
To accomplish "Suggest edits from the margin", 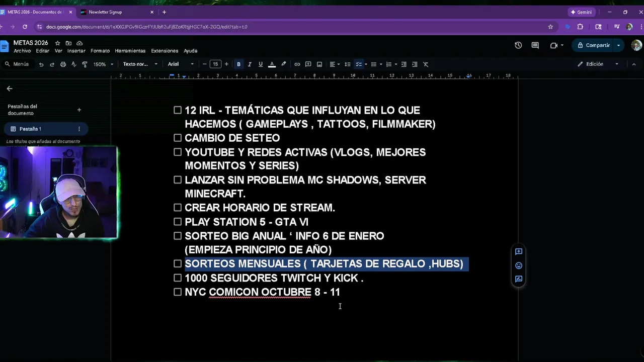I will pyautogui.click(x=519, y=279).
